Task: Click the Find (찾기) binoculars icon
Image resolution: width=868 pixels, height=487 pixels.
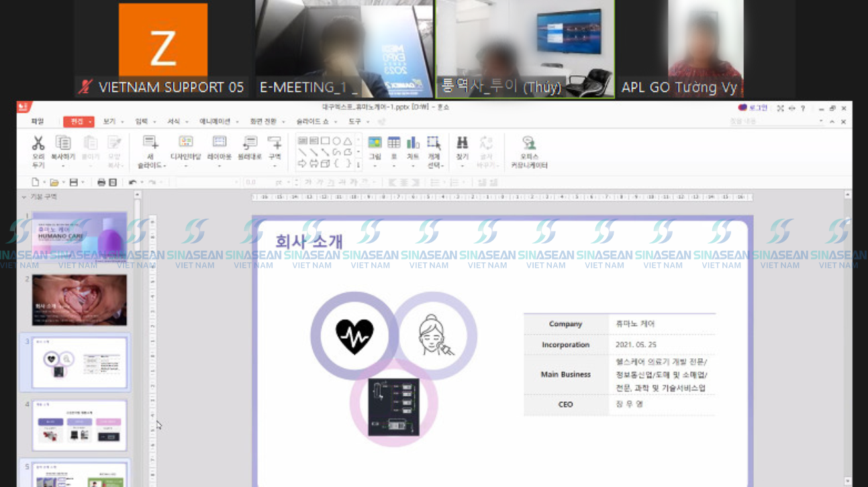Action: [462, 142]
